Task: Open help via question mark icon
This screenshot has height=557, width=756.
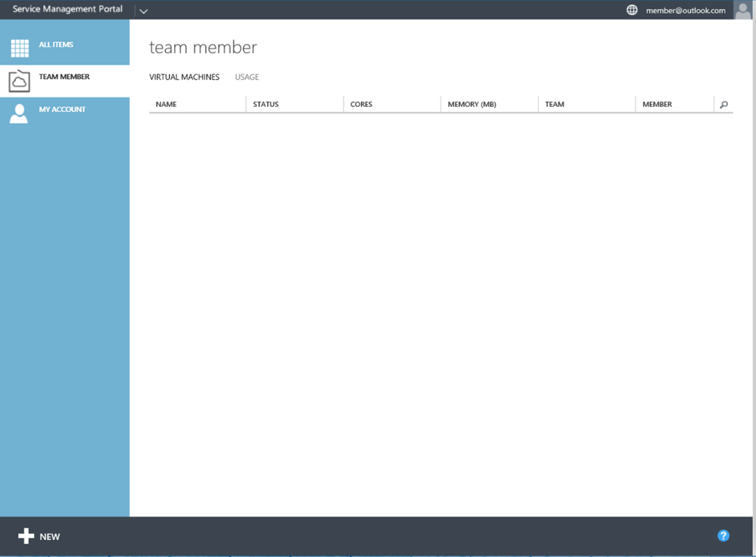Action: [x=724, y=536]
